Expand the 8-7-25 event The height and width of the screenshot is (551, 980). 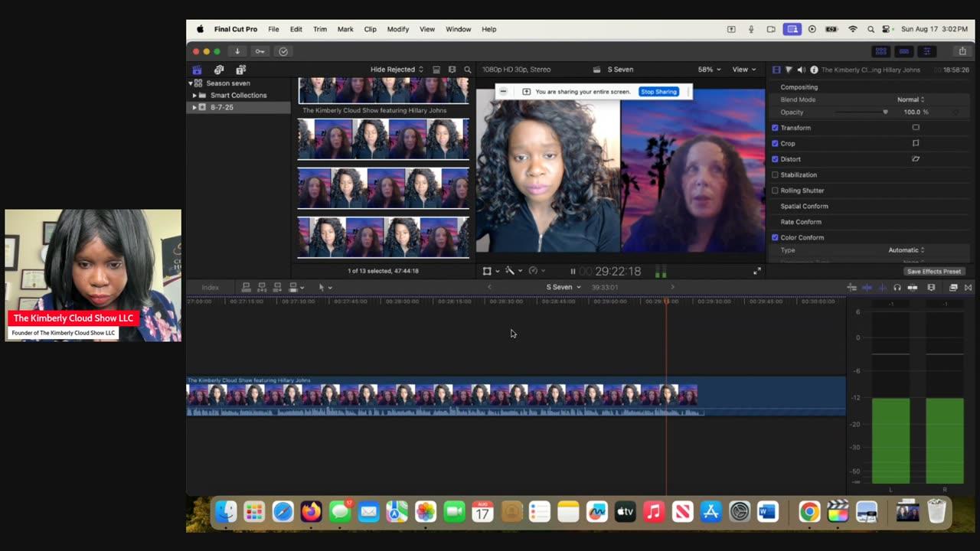pyautogui.click(x=194, y=107)
